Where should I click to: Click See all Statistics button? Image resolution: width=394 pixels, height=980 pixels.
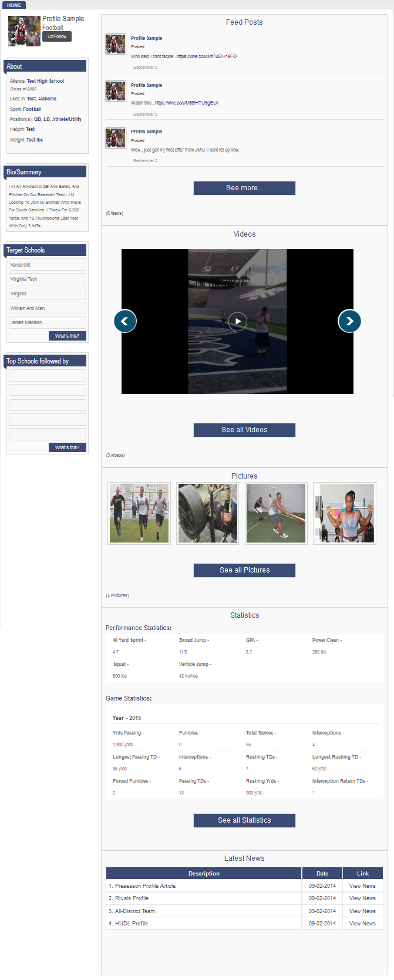244,820
